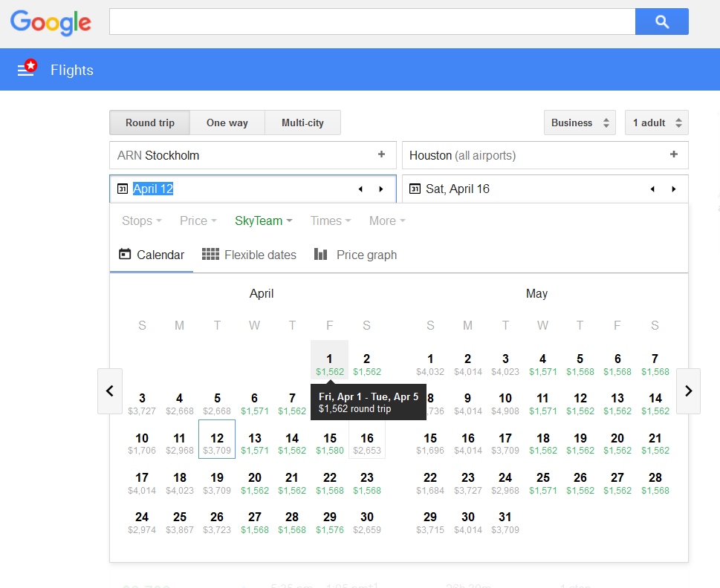Move departure date one day earlier
720x588 pixels.
[x=360, y=189]
